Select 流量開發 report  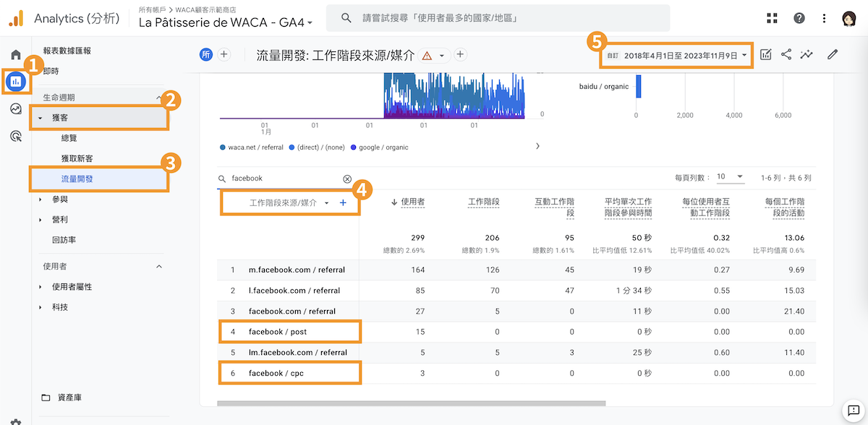[77, 179]
